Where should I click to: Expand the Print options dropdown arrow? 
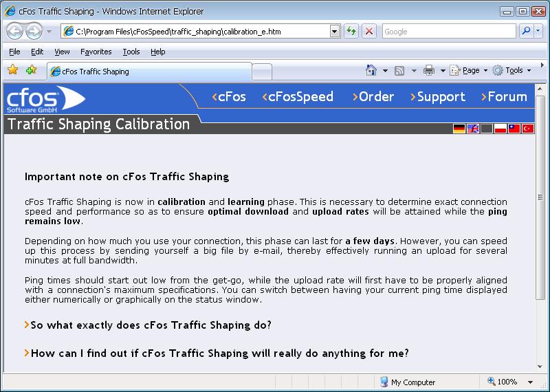point(443,71)
